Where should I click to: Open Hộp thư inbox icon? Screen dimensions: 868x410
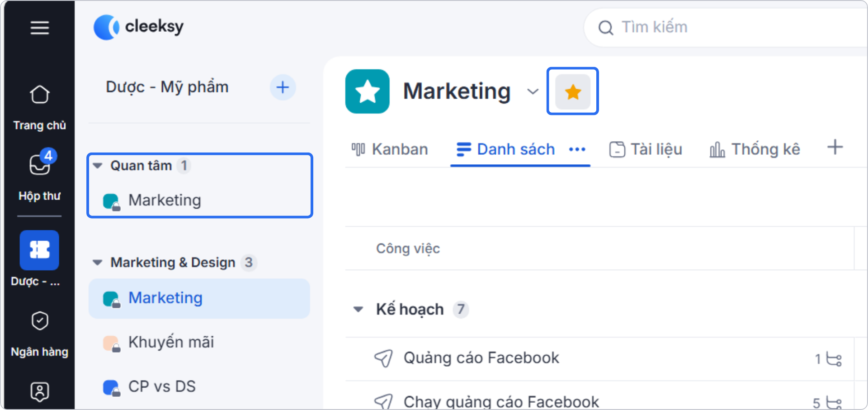(40, 164)
